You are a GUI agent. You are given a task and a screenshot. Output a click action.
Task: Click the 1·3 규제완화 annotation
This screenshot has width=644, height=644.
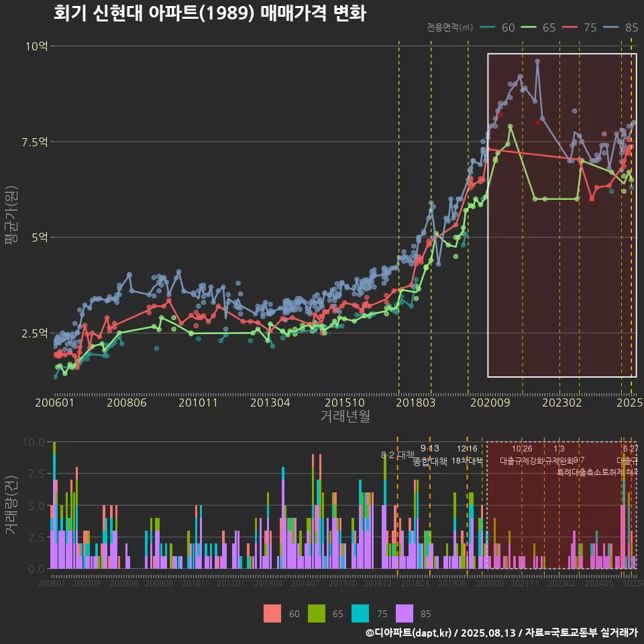click(x=559, y=455)
